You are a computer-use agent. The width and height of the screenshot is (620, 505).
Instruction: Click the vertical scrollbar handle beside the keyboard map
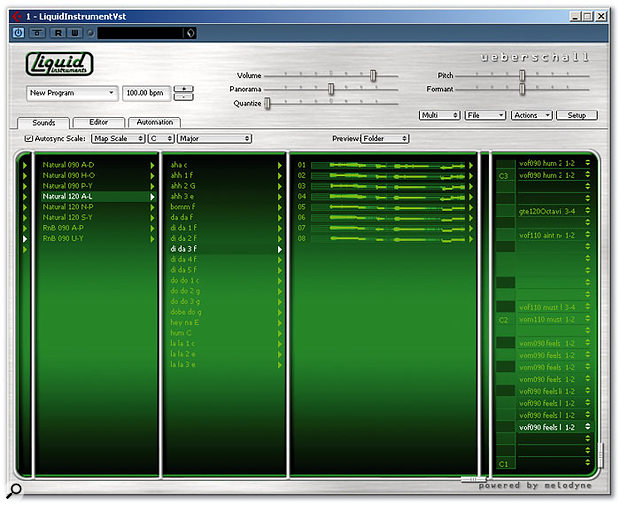pos(601,456)
